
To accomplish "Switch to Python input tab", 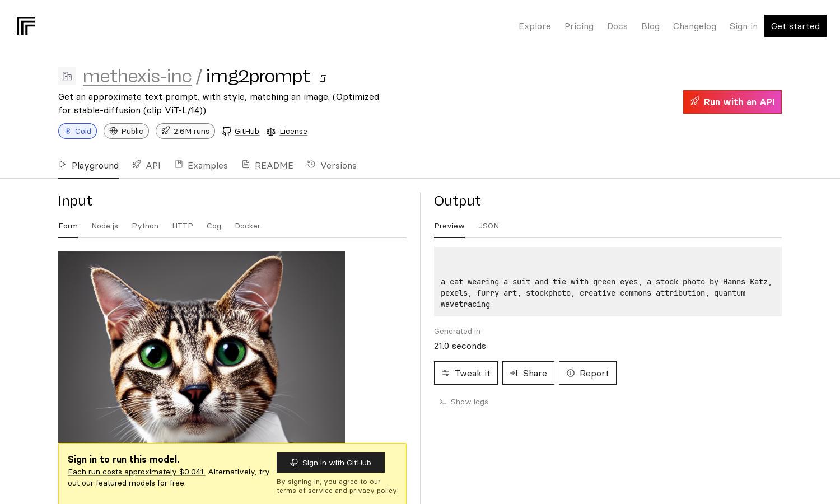I will [145, 226].
